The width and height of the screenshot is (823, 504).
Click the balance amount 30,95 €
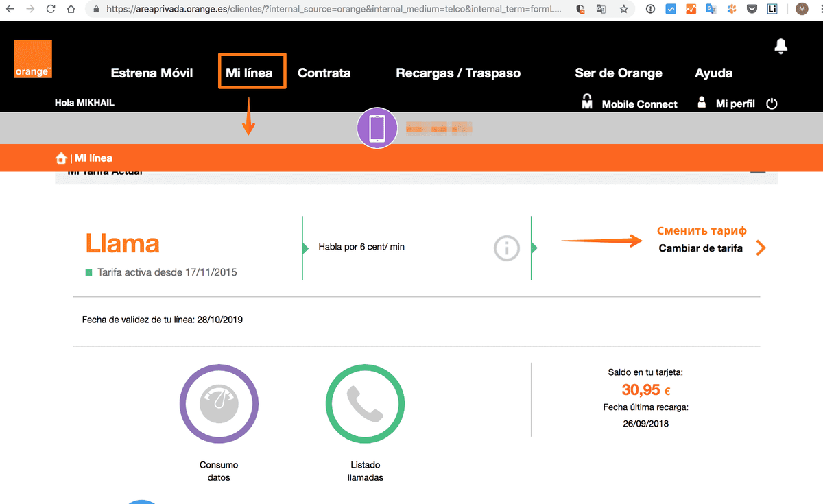point(646,390)
